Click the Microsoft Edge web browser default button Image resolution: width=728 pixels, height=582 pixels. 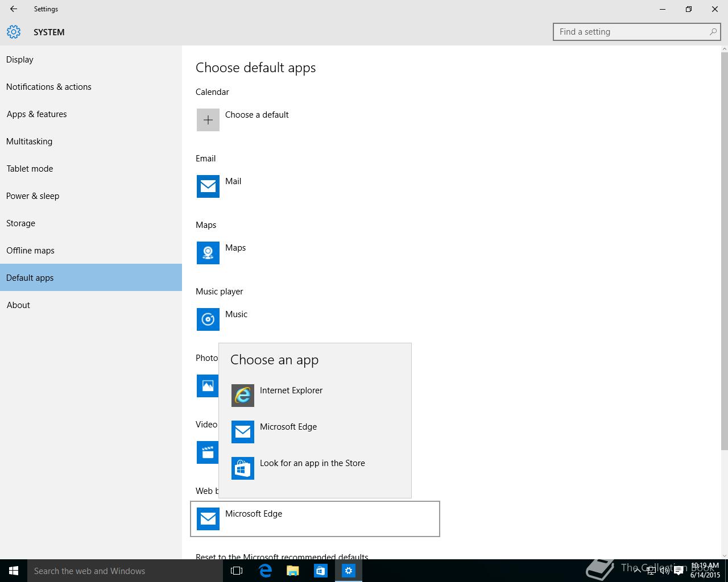coord(315,519)
